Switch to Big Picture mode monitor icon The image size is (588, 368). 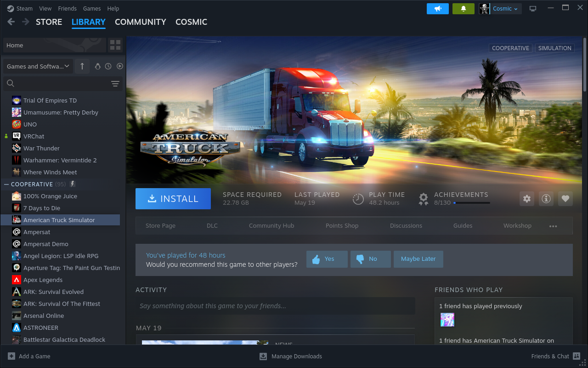[533, 8]
